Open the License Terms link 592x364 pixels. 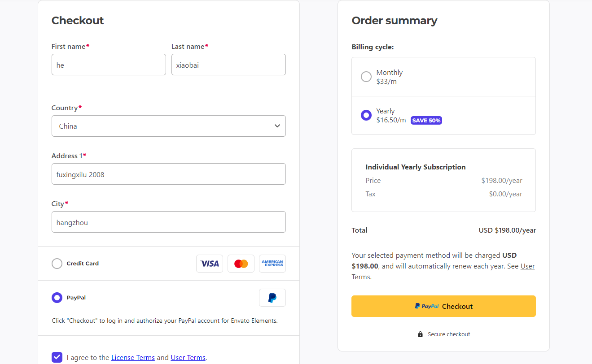click(133, 358)
